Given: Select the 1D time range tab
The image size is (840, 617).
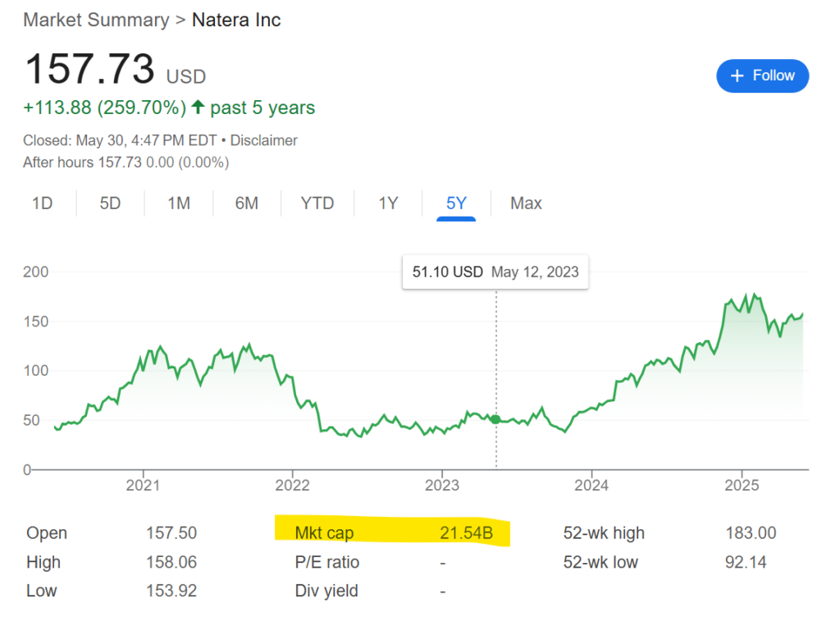Looking at the screenshot, I should [x=43, y=203].
